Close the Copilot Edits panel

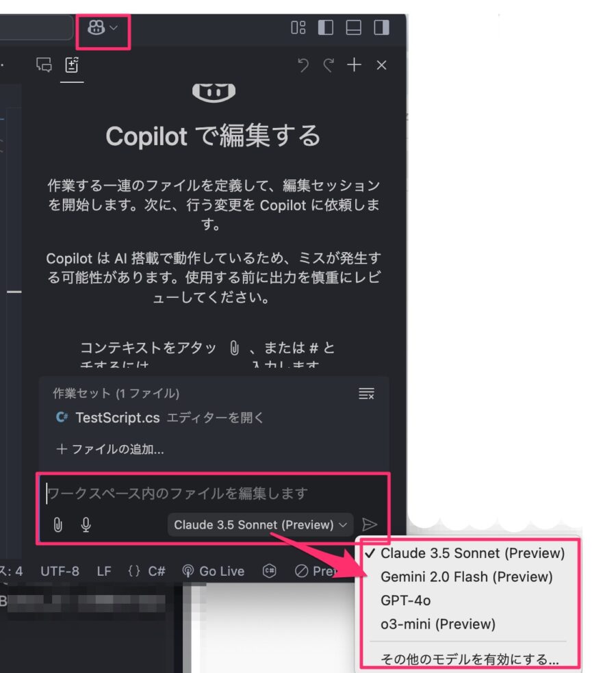[x=381, y=65]
